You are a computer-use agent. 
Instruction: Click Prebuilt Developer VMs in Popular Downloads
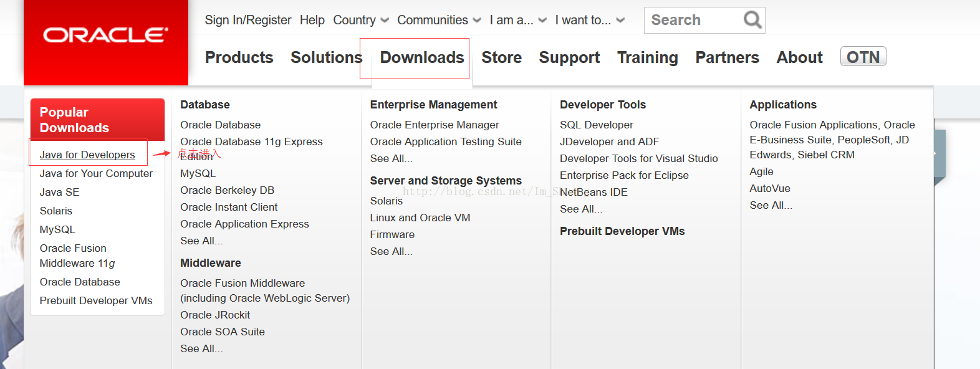(96, 300)
